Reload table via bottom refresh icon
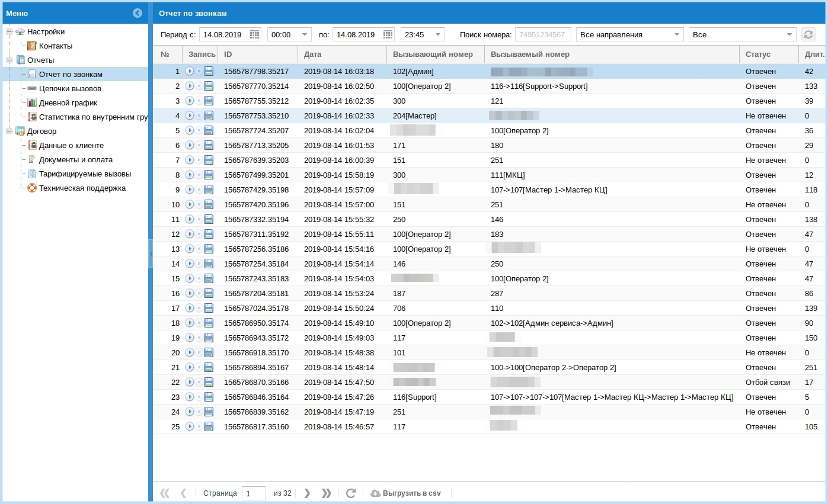Viewport: 828px width, 504px height. pyautogui.click(x=351, y=493)
